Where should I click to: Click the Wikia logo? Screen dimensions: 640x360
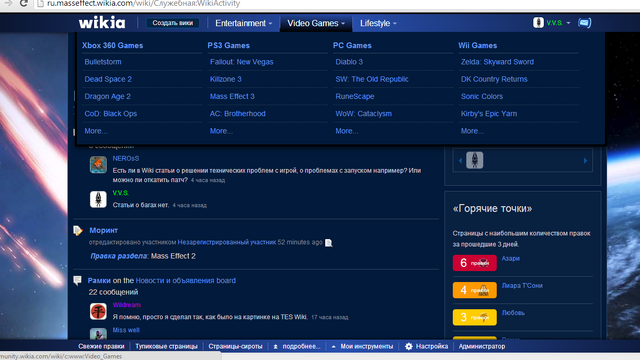[102, 23]
